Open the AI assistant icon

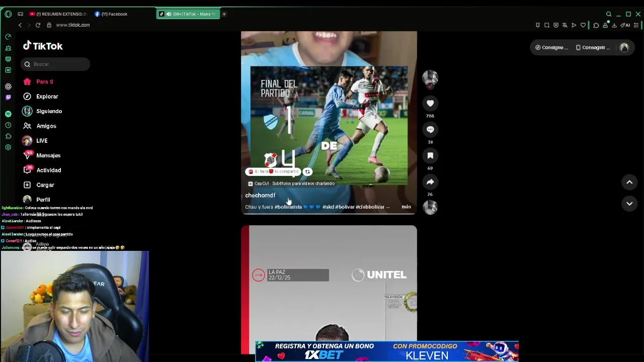coord(625,25)
